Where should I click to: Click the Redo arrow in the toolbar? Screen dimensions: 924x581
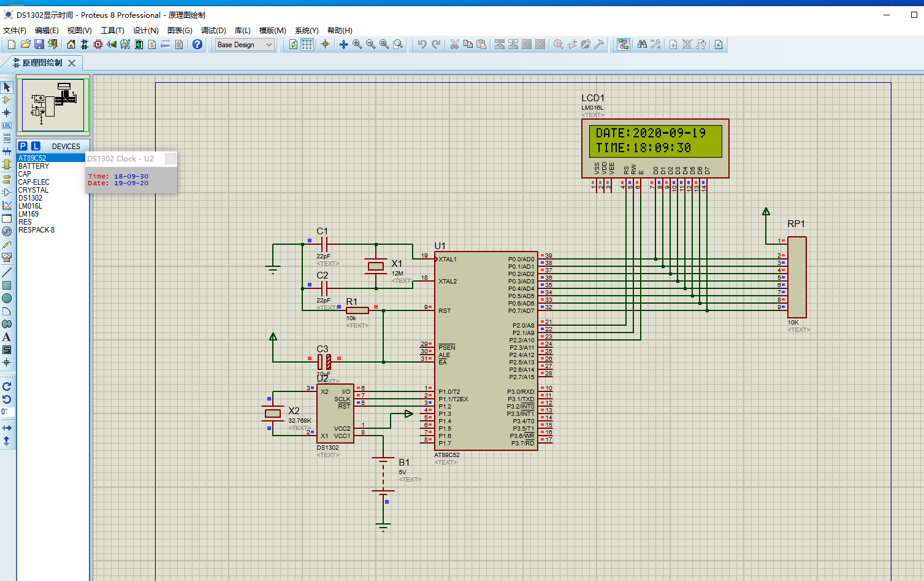pos(436,44)
